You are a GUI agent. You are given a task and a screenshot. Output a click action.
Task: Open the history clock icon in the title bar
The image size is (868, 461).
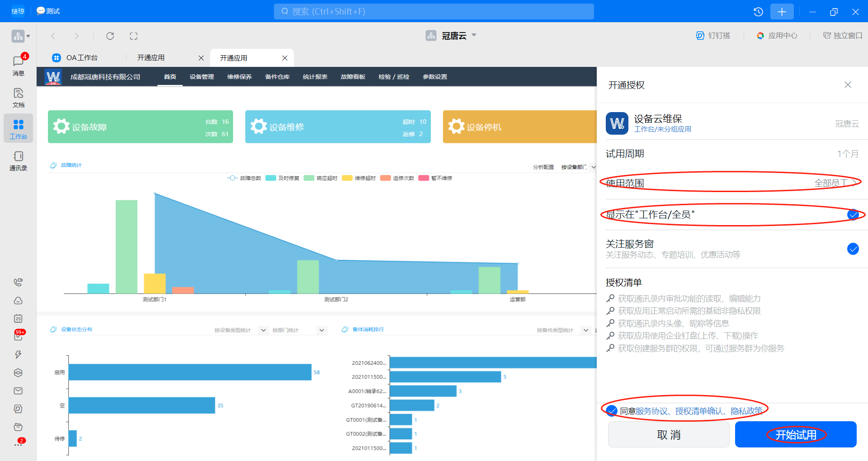pyautogui.click(x=758, y=11)
